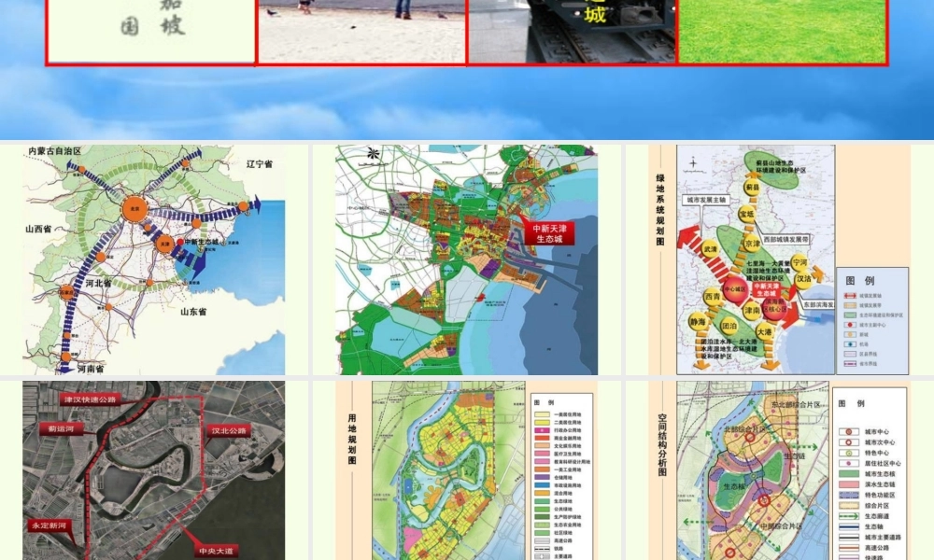The image size is (934, 560).
Task: Click the 生态廊道 green arrow legend symbol
Action: tap(849, 516)
